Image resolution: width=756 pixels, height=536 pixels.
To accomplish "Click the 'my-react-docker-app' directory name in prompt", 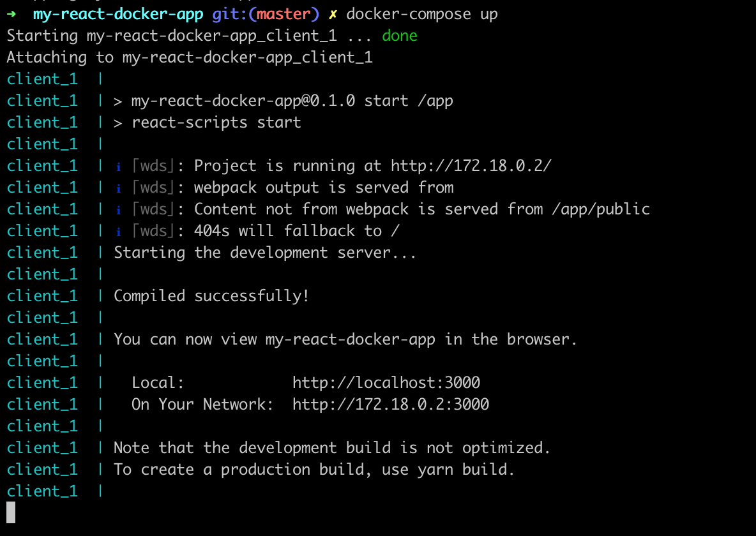I will click(x=118, y=15).
